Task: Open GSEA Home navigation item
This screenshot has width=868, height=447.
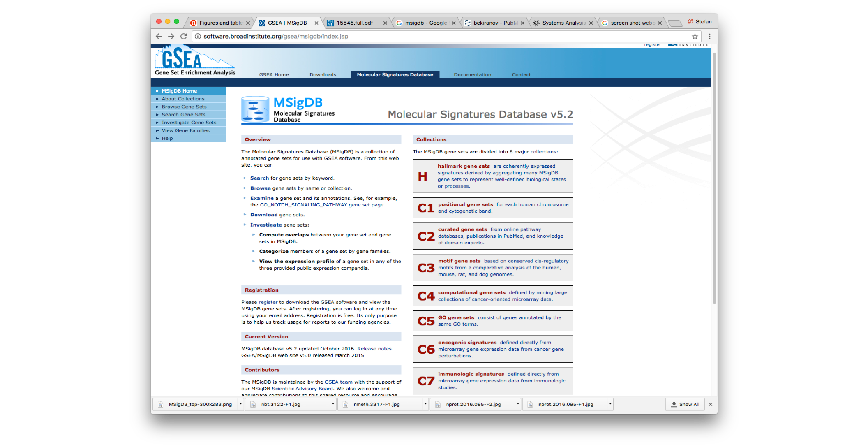Action: (274, 75)
